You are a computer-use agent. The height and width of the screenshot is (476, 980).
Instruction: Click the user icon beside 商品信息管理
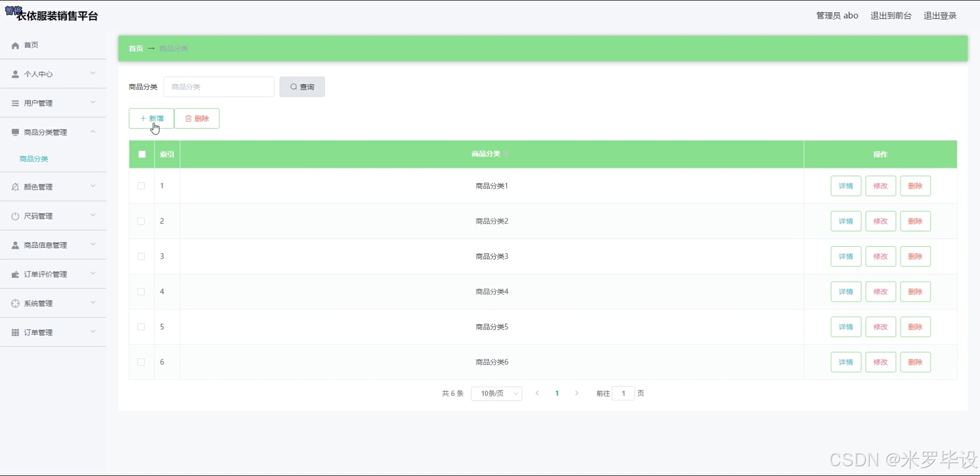point(15,246)
